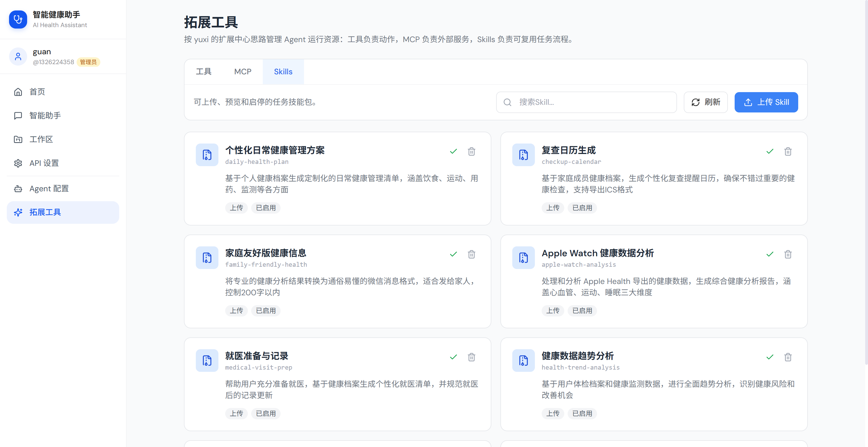Open Agent 配置 page
This screenshot has height=447, width=868.
(x=63, y=189)
